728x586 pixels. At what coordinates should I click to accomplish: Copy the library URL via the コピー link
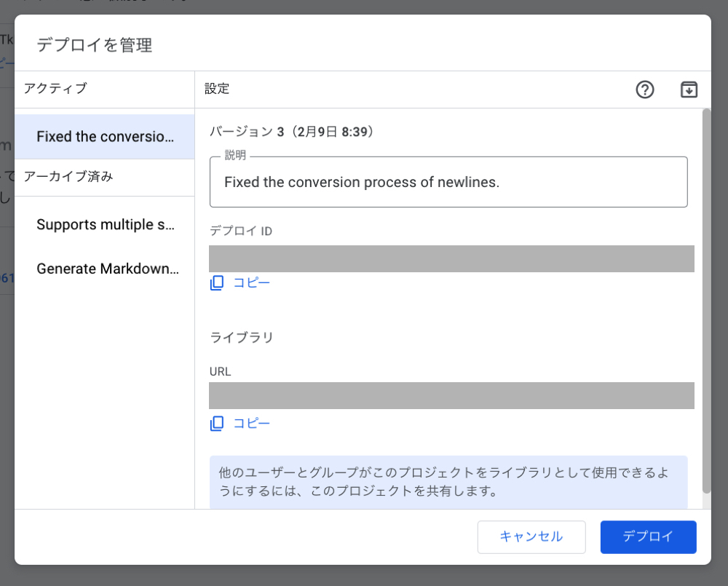pyautogui.click(x=252, y=423)
